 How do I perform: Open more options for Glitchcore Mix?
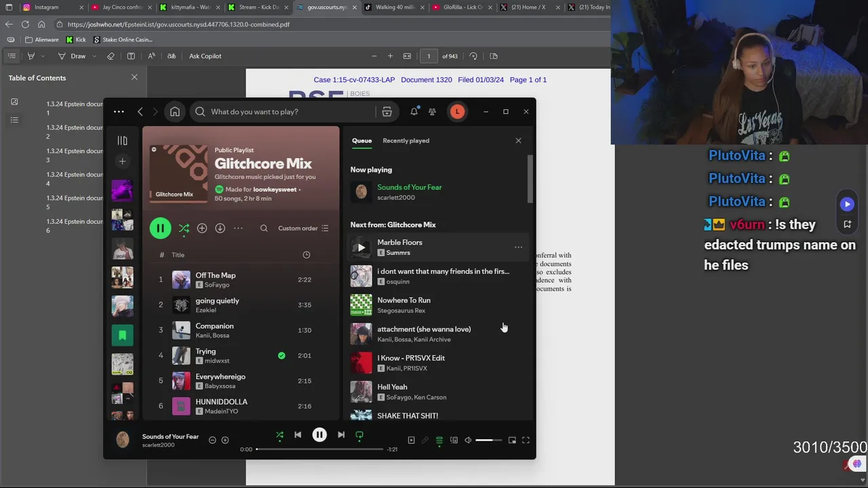(238, 228)
